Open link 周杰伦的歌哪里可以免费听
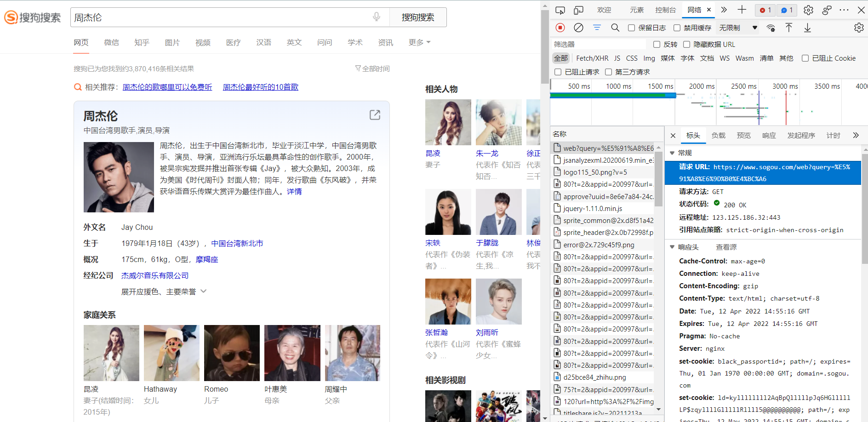This screenshot has width=868, height=422. click(167, 87)
